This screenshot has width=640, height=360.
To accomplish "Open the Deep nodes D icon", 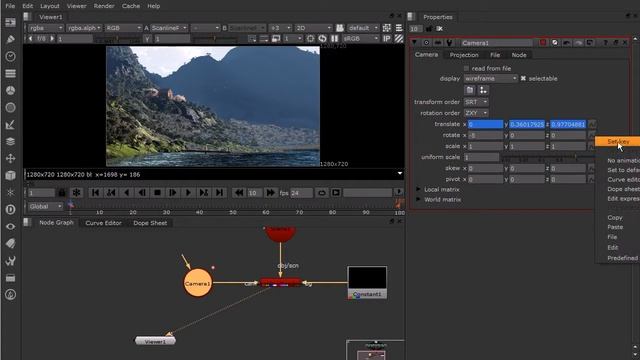I will (x=10, y=209).
